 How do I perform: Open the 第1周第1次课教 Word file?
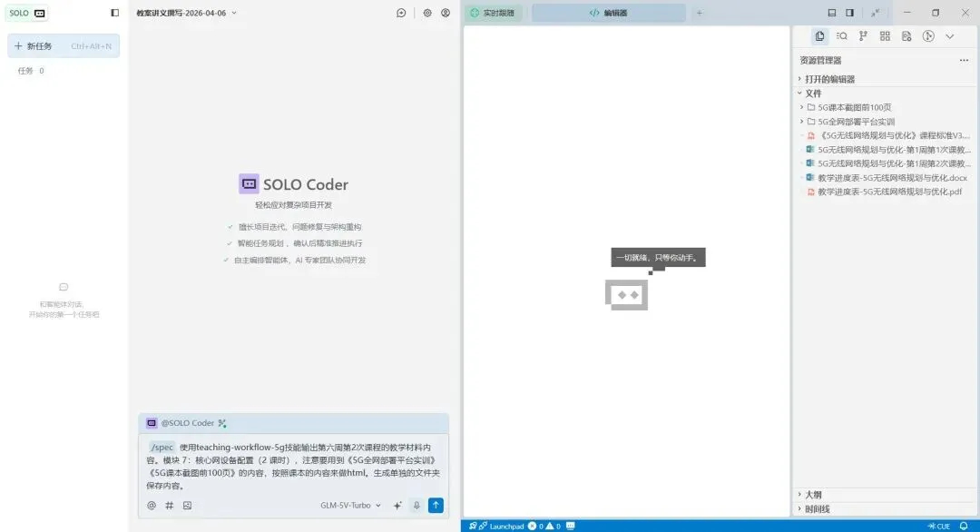[885, 150]
